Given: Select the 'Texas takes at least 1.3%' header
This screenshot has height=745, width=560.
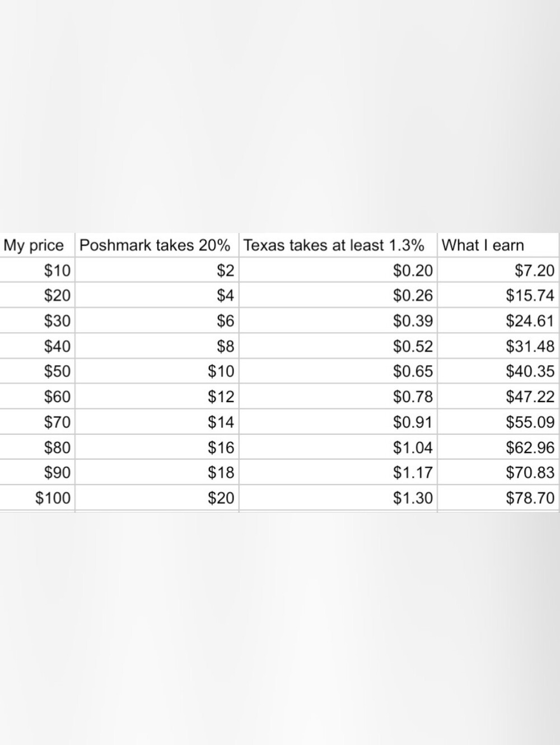Looking at the screenshot, I should click(338, 245).
